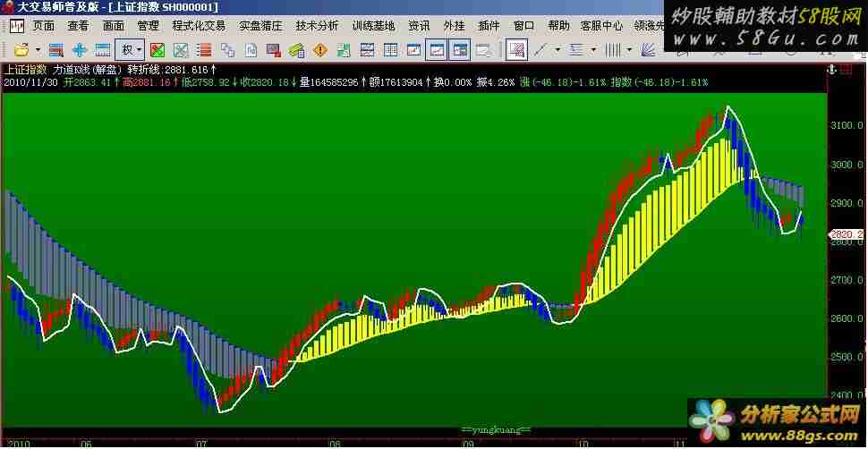
Task: Click the split chart window icon
Action: click(x=367, y=50)
